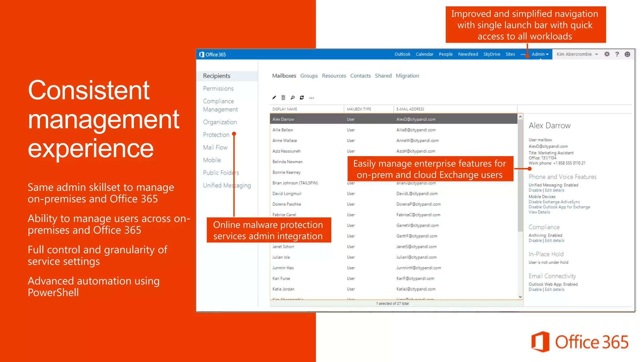644x362 pixels.
Task: Switch to the Migration tab
Action: [408, 76]
